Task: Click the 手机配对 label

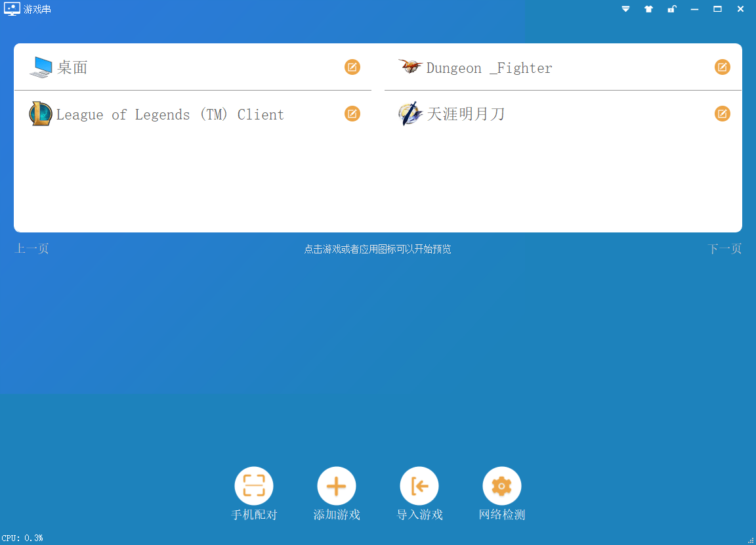Action: point(254,515)
